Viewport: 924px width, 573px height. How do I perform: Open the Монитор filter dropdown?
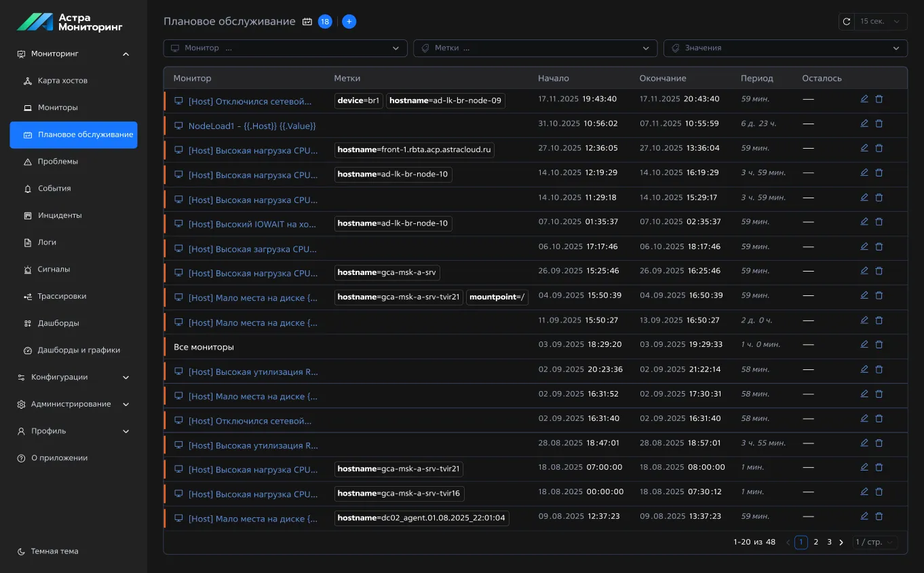click(x=285, y=48)
